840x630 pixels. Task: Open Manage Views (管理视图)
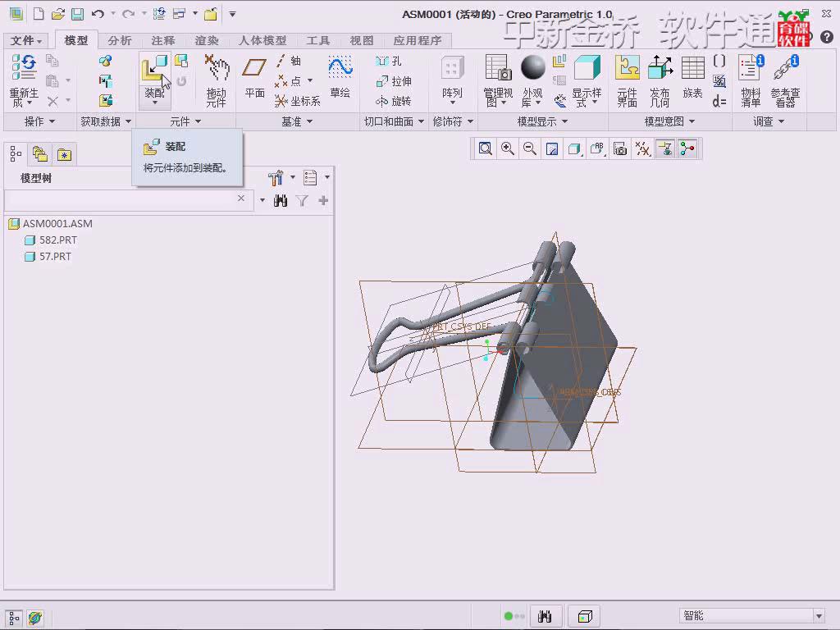point(498,81)
